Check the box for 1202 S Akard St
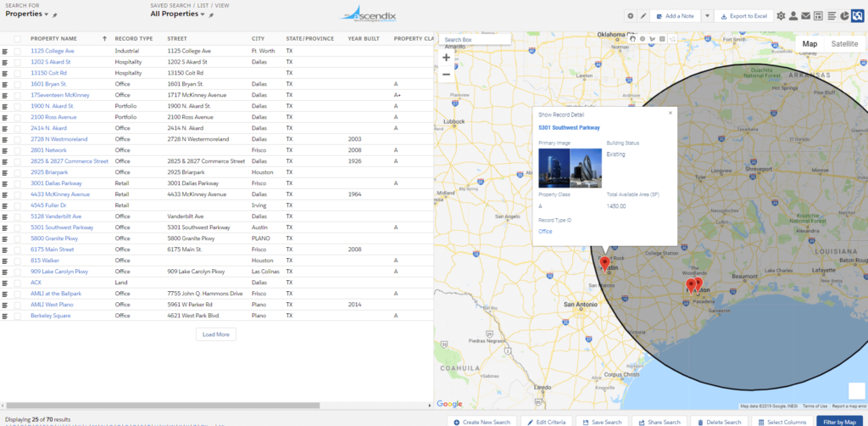 point(18,62)
